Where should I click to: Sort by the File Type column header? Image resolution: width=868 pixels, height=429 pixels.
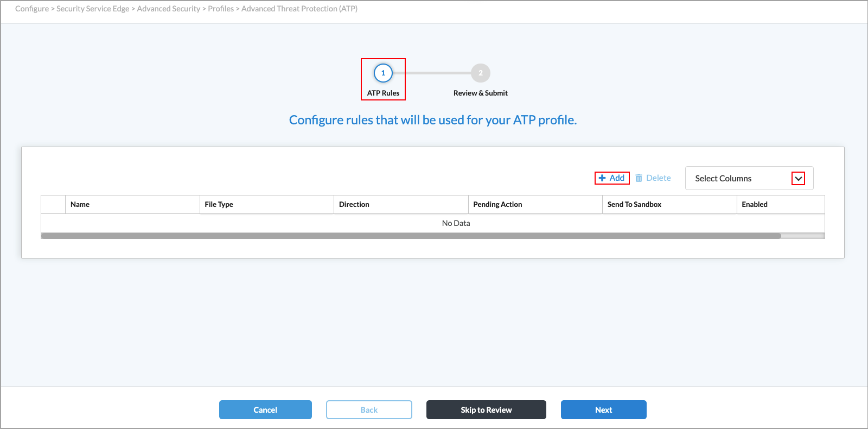click(x=219, y=205)
